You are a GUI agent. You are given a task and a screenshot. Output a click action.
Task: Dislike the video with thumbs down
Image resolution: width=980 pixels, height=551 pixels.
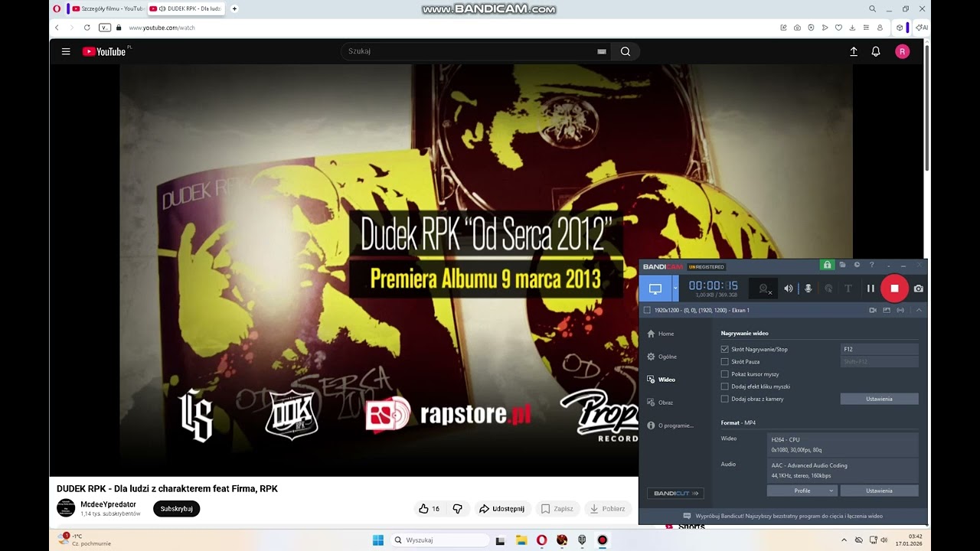tap(458, 509)
